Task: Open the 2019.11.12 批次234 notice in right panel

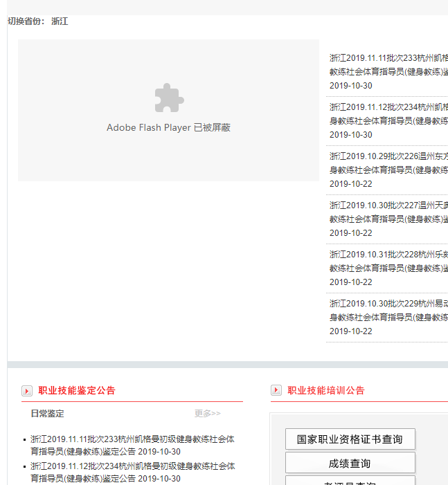Action: pyautogui.click(x=388, y=114)
